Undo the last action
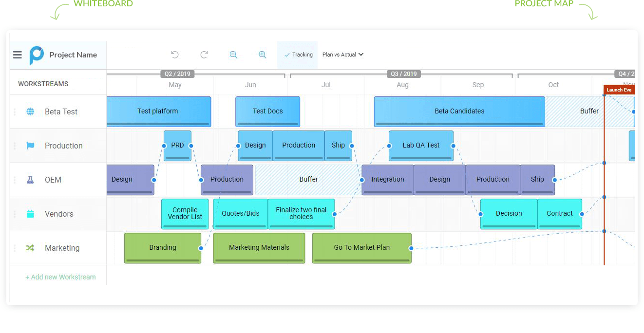This screenshot has height=333, width=644. [x=175, y=55]
